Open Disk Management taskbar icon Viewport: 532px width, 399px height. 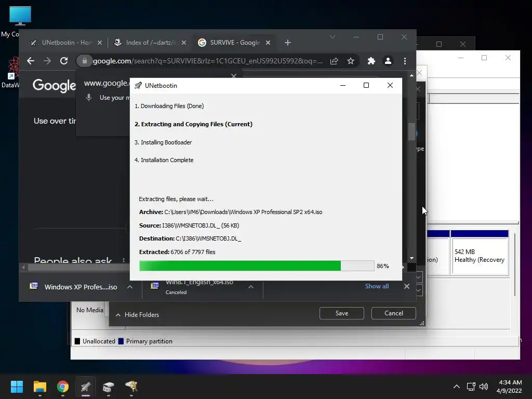(x=108, y=387)
